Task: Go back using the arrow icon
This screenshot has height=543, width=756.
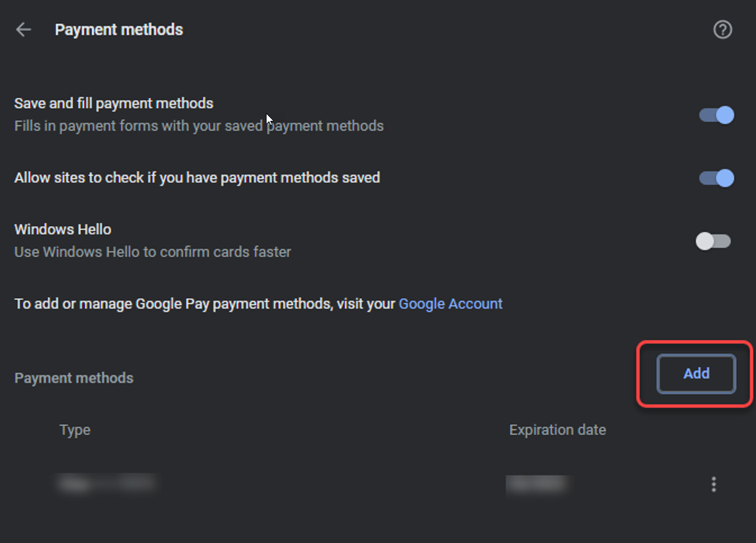Action: point(24,30)
